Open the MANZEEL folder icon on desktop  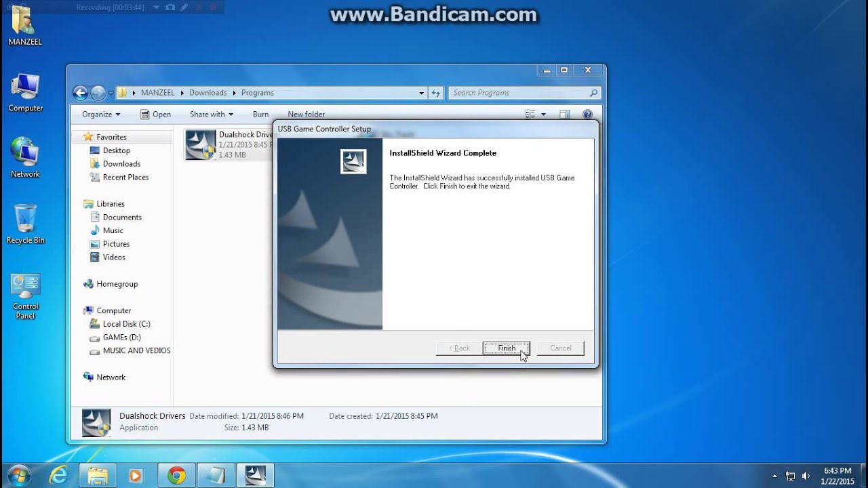point(25,26)
